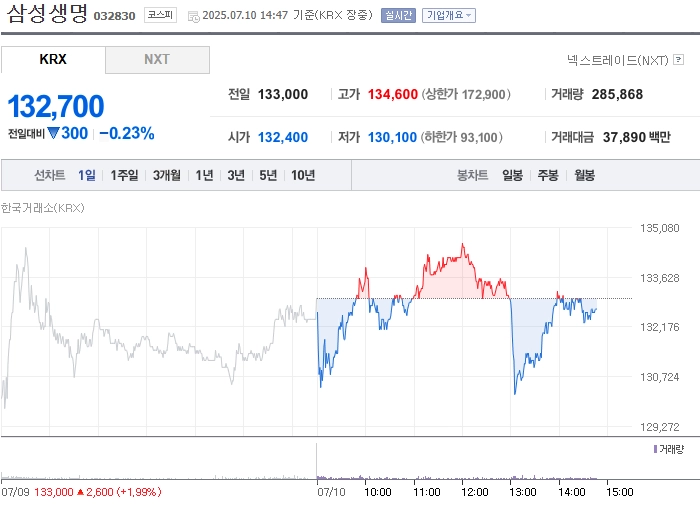This screenshot has height=515, width=700.
Task: Click the stock code 032830
Action: click(114, 16)
